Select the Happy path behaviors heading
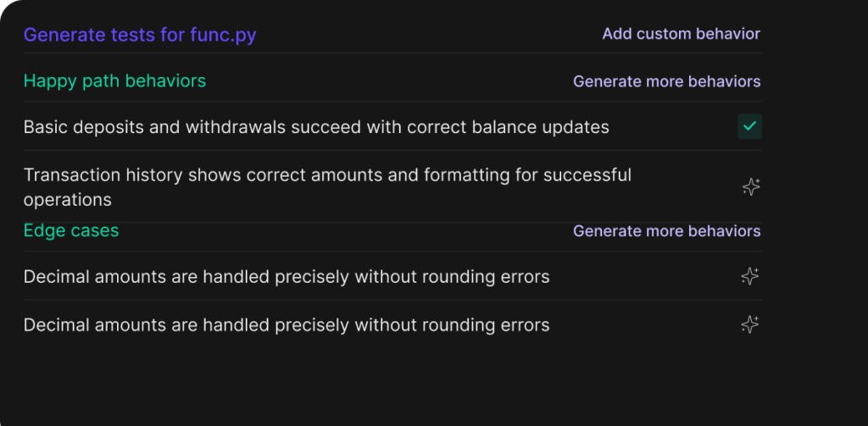The image size is (868, 426). click(114, 81)
